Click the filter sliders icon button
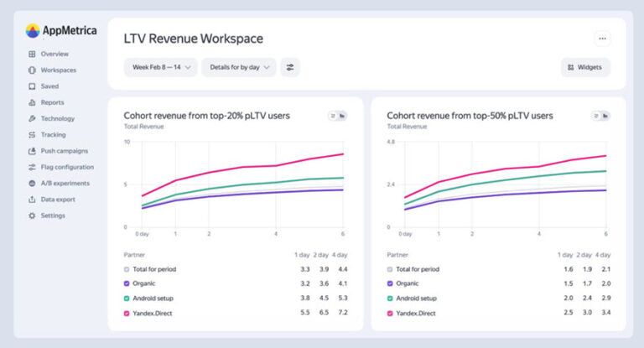 click(x=290, y=67)
